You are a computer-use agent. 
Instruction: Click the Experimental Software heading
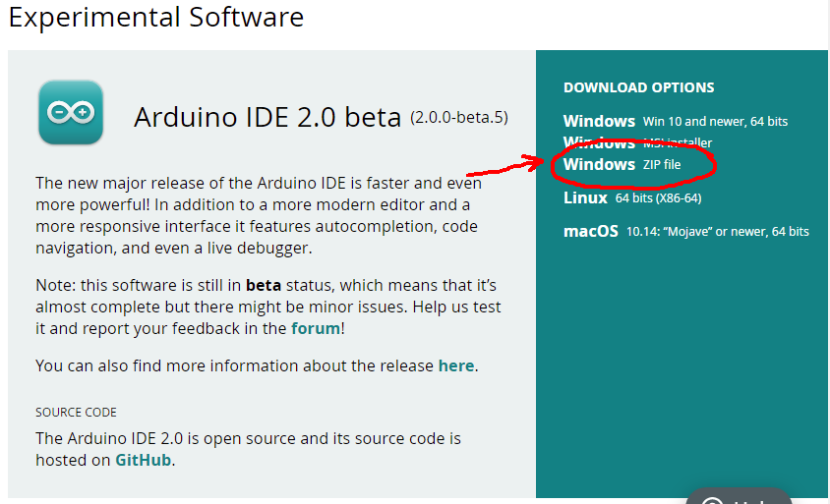(x=156, y=18)
